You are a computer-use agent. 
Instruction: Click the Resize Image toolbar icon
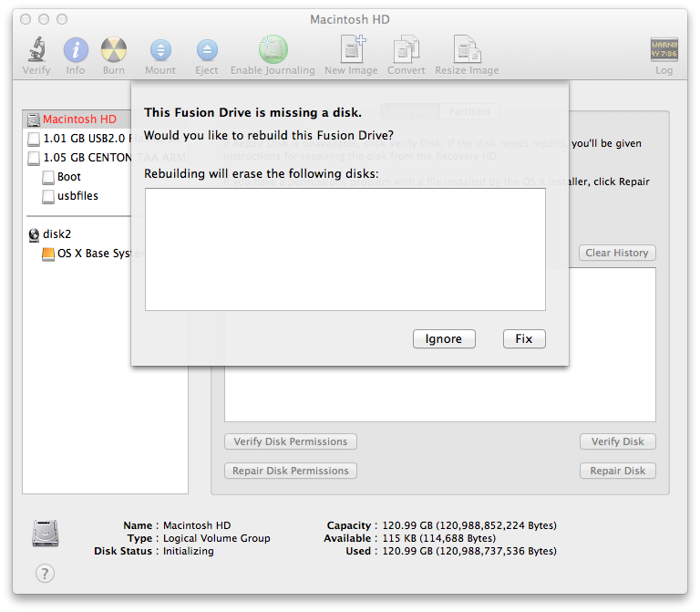[x=467, y=49]
